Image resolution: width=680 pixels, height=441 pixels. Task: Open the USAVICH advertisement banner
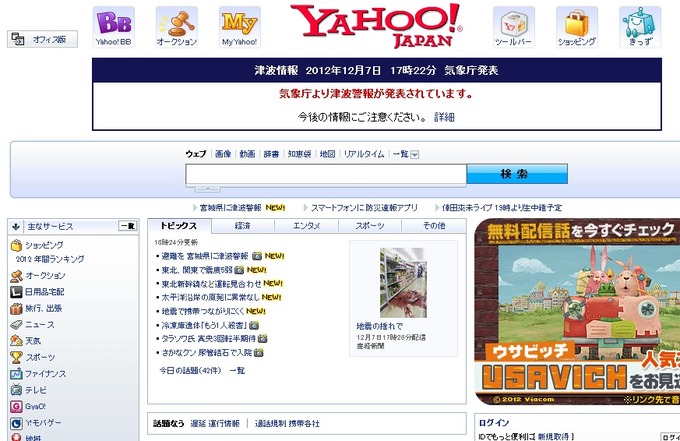pyautogui.click(x=577, y=312)
